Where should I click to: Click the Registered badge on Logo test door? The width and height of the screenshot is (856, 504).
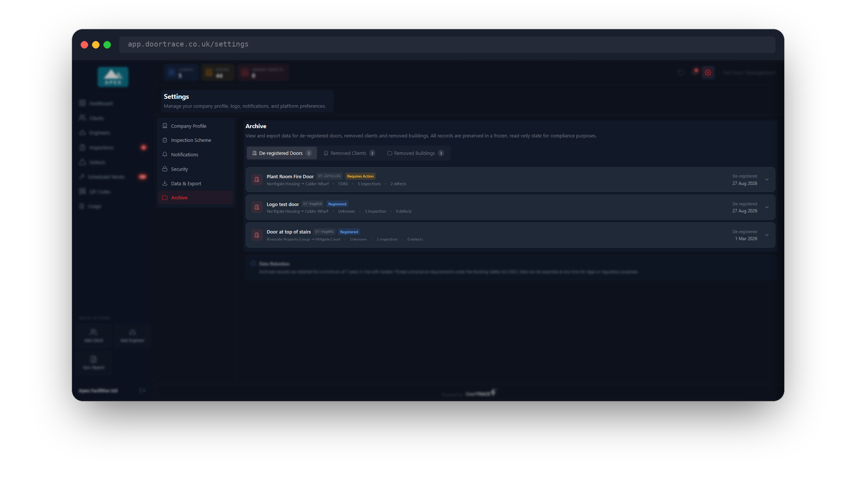pyautogui.click(x=337, y=204)
